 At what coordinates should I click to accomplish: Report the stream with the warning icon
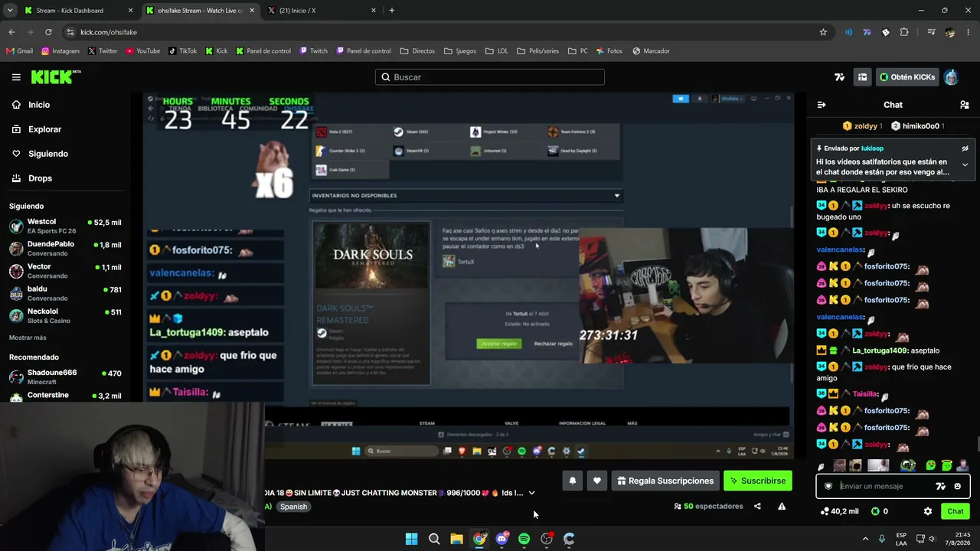pos(782,507)
